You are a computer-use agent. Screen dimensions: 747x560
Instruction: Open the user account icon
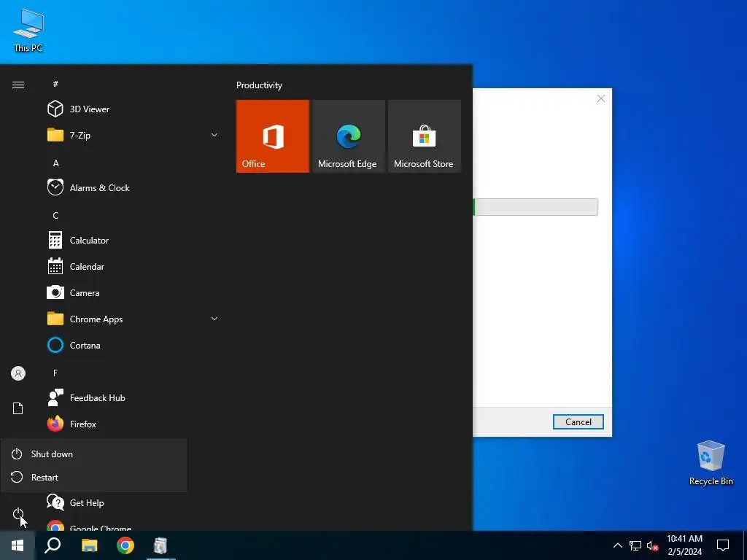(18, 373)
